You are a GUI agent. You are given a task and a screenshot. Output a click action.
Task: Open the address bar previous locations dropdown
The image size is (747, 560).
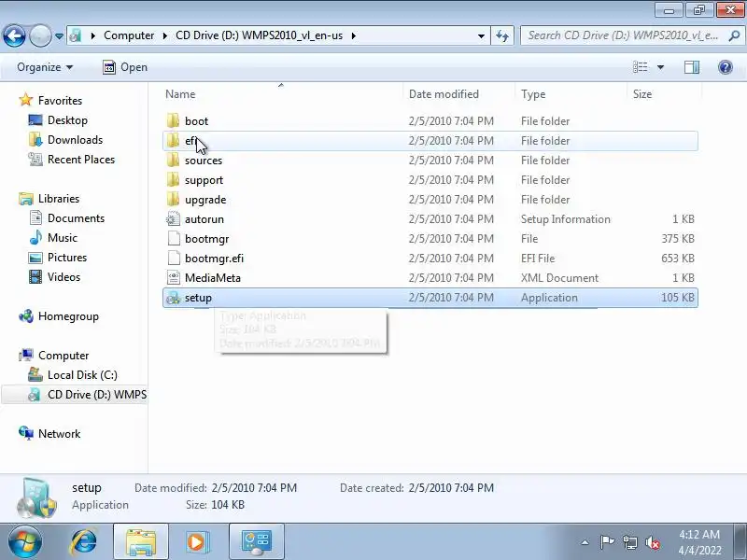(481, 36)
